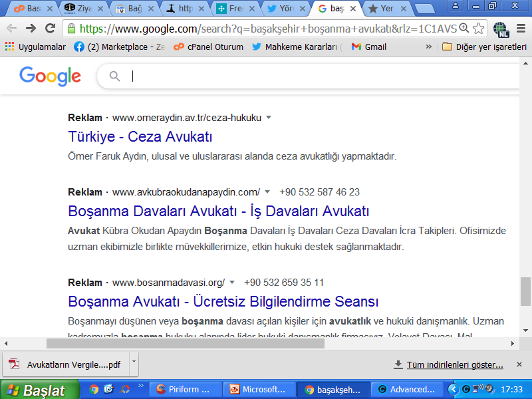Image resolution: width=532 pixels, height=399 pixels.
Task: Go forward with the forward arrow
Action: [31, 28]
